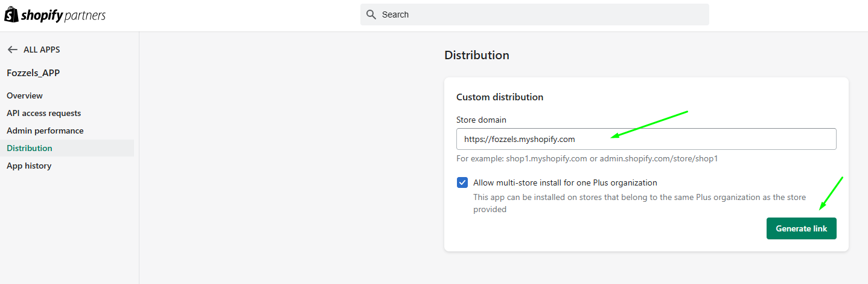Select the Fozzels_APP app name
Screen dimensions: 868x284
click(x=33, y=73)
